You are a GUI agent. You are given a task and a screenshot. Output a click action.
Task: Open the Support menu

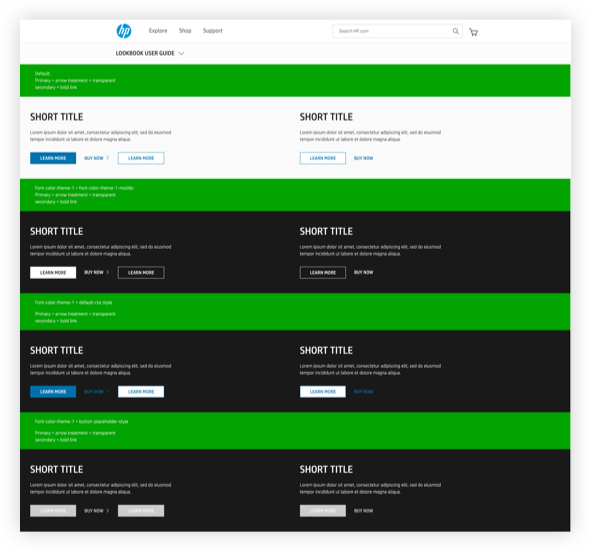tap(213, 31)
